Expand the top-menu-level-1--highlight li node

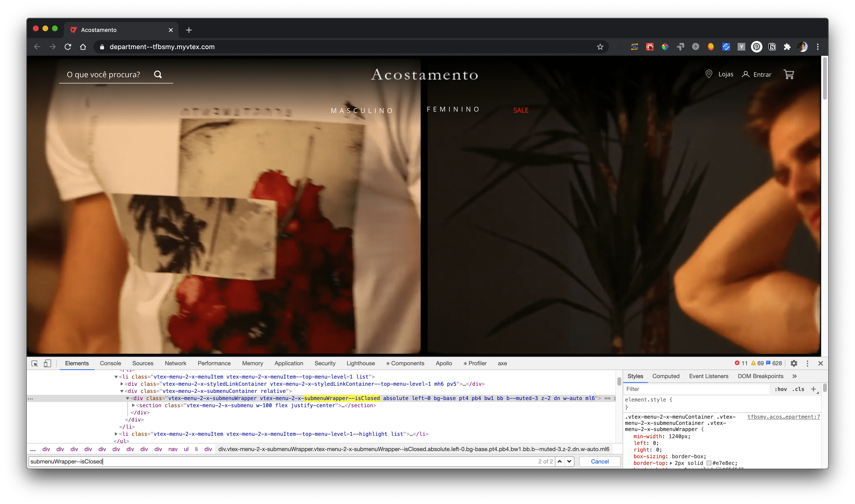pyautogui.click(x=116, y=434)
